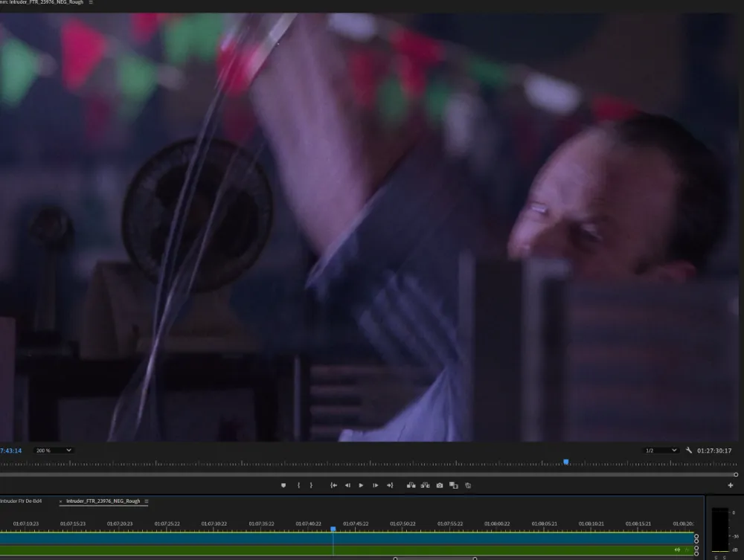744x560 pixels.
Task: Switch to the Intruder Ftr De-Bd4 sequence tab
Action: click(x=21, y=501)
